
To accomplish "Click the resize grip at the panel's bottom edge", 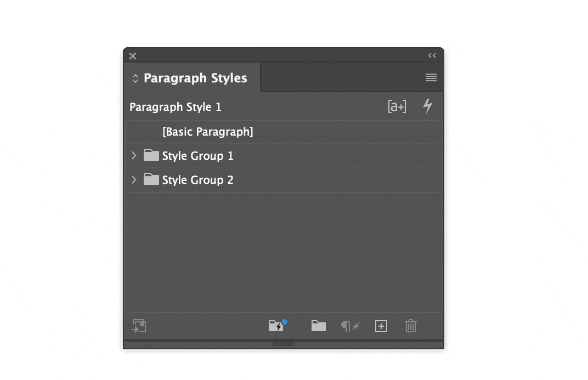I will pyautogui.click(x=284, y=344).
